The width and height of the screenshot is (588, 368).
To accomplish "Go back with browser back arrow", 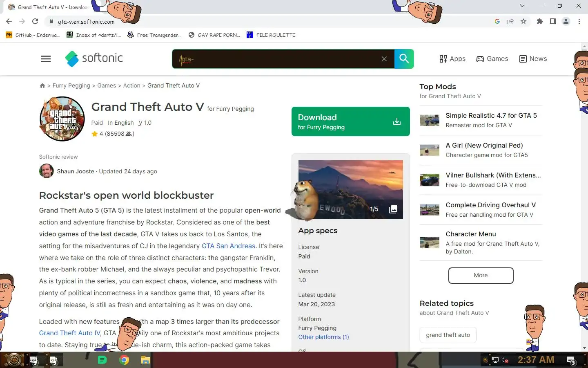I will click(9, 21).
